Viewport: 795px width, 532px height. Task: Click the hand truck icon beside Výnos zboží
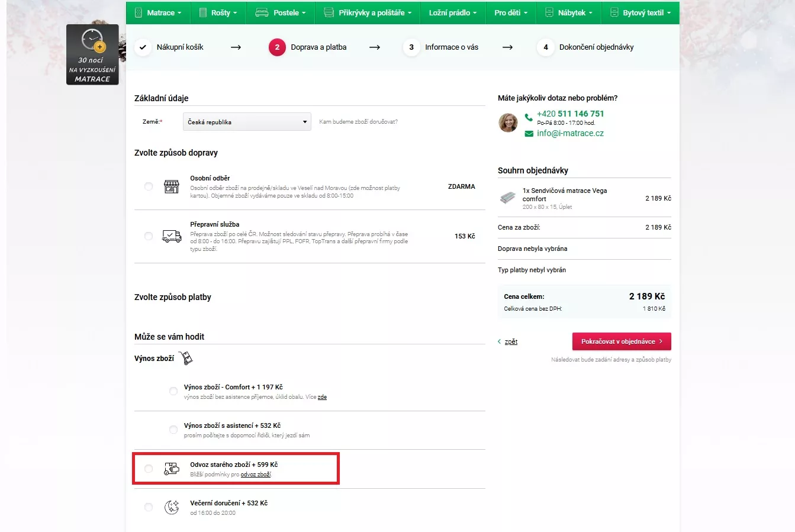tap(186, 358)
